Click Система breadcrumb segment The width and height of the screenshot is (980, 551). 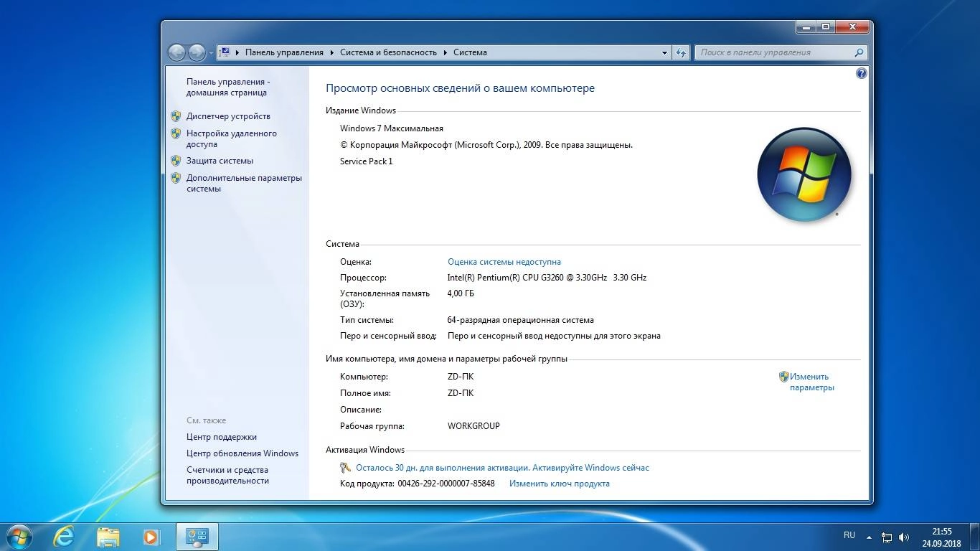(470, 52)
